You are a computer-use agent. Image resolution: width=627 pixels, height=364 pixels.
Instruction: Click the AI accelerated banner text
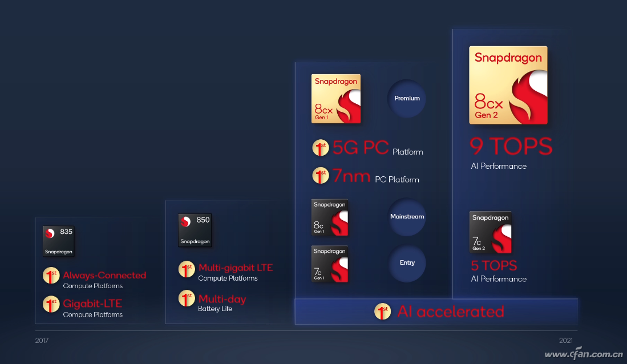(x=451, y=312)
